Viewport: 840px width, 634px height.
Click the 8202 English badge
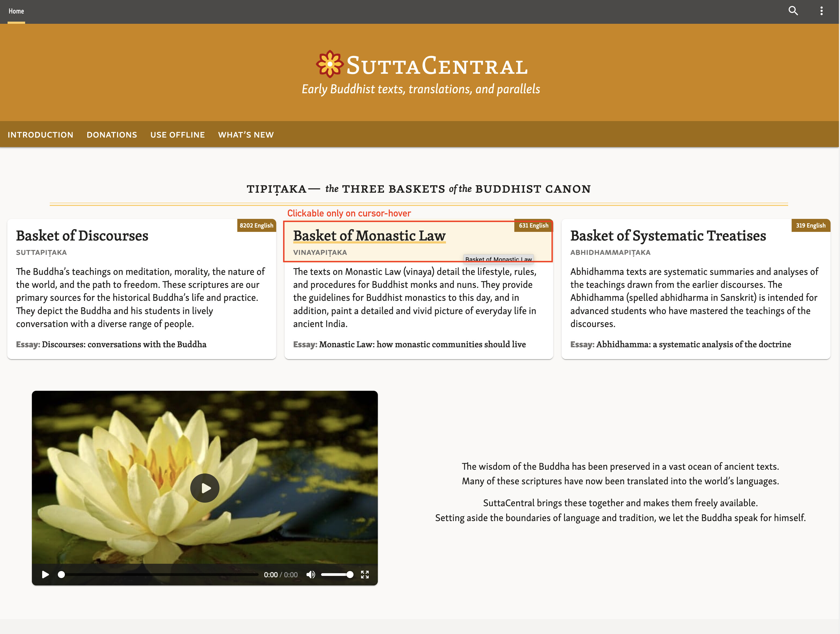click(256, 225)
